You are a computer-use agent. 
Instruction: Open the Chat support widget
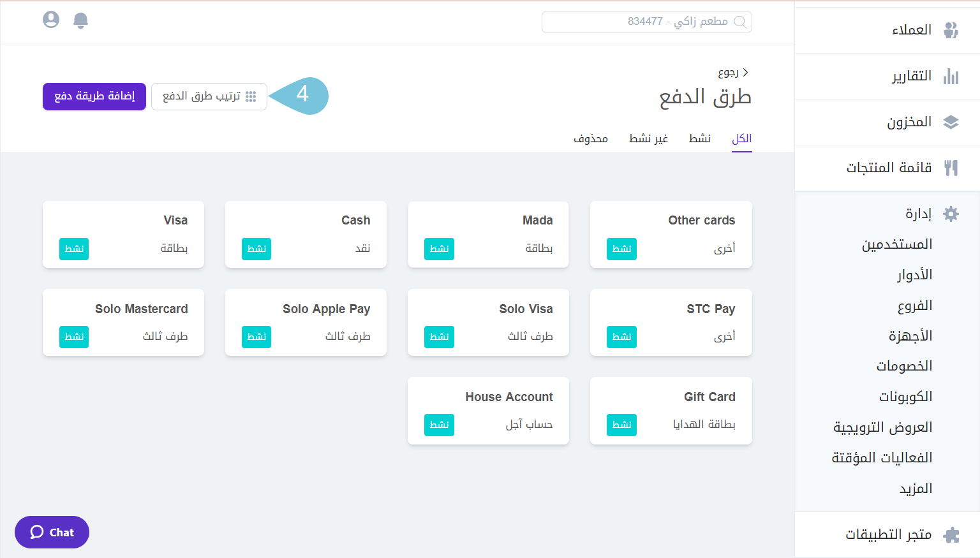(52, 532)
